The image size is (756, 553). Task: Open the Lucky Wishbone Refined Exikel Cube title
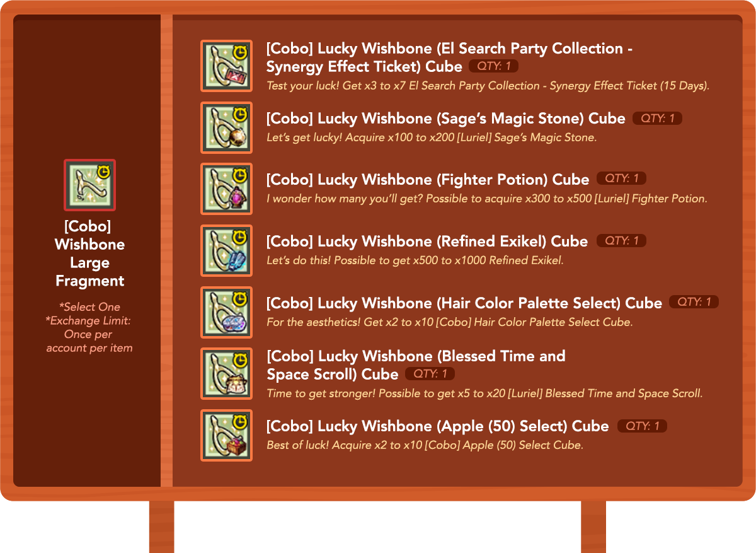(427, 242)
